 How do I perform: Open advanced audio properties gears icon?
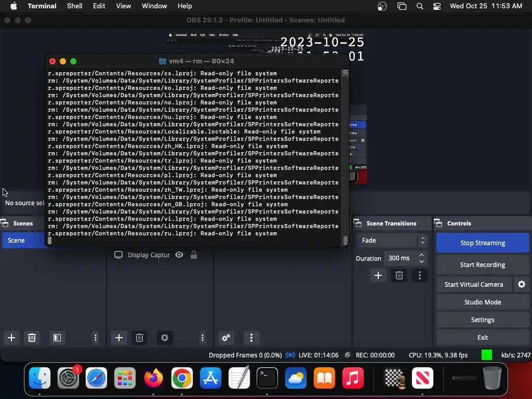[x=226, y=338]
